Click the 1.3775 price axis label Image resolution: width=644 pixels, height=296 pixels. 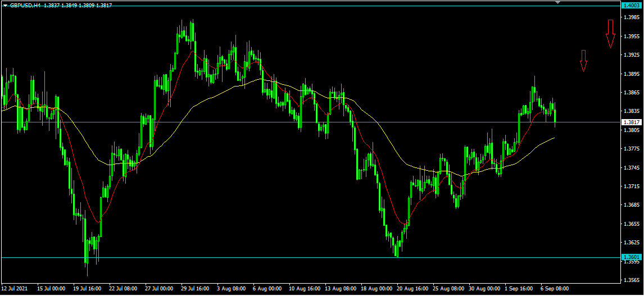632,149
